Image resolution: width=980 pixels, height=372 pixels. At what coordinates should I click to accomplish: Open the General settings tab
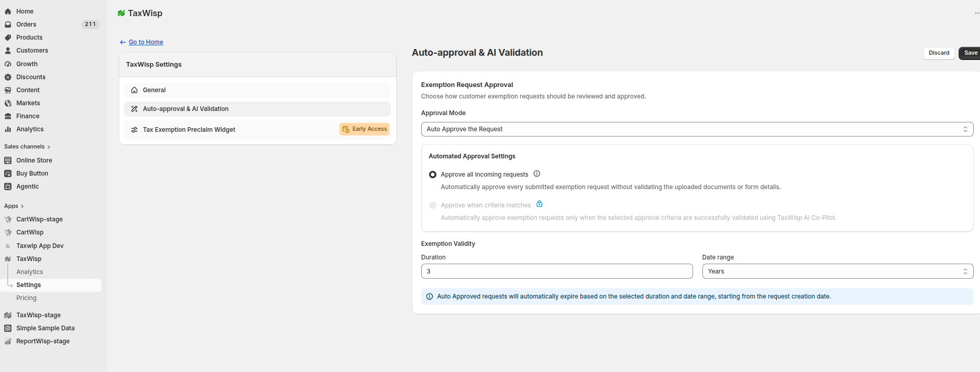click(257, 90)
